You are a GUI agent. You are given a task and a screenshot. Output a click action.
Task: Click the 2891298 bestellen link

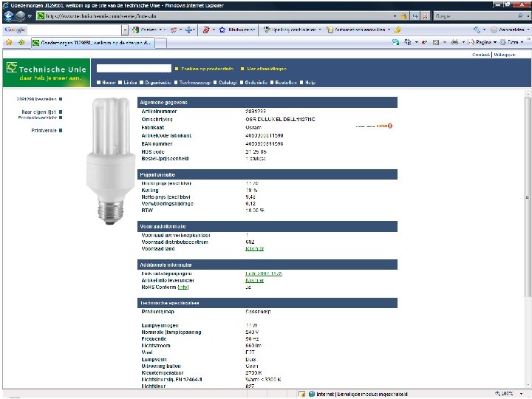coord(39,99)
